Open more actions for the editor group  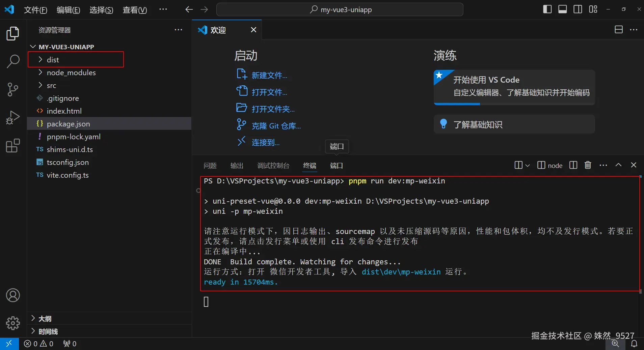pos(634,30)
